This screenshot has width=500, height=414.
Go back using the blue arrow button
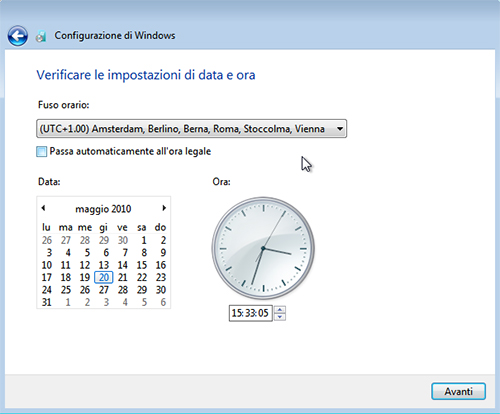(18, 36)
